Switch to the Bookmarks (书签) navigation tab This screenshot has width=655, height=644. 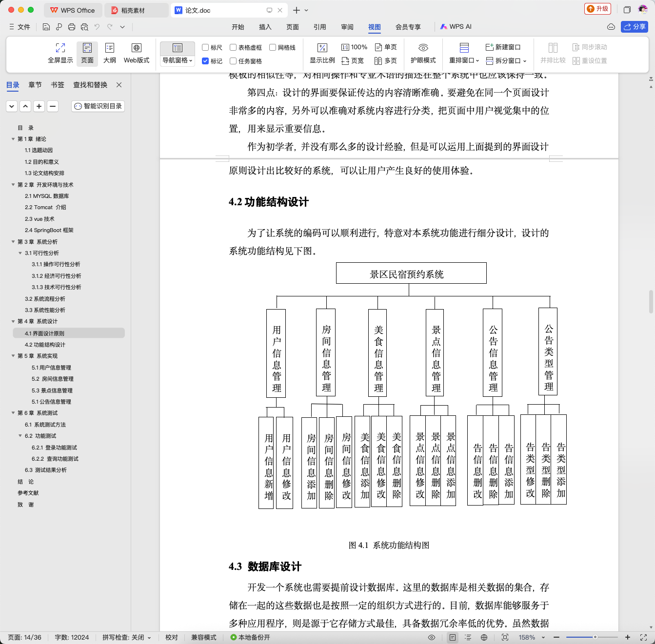point(58,85)
